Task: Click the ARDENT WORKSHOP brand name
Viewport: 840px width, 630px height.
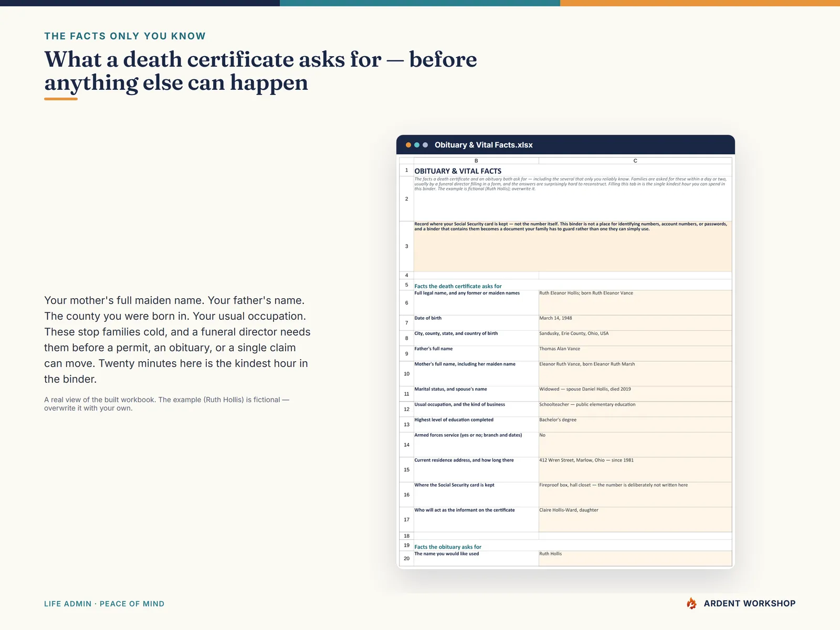Action: click(750, 604)
